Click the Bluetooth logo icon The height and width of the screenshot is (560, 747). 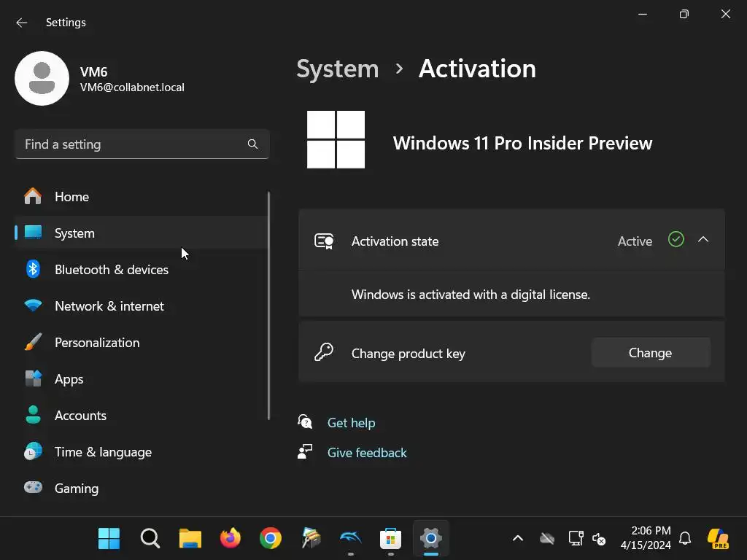33,269
